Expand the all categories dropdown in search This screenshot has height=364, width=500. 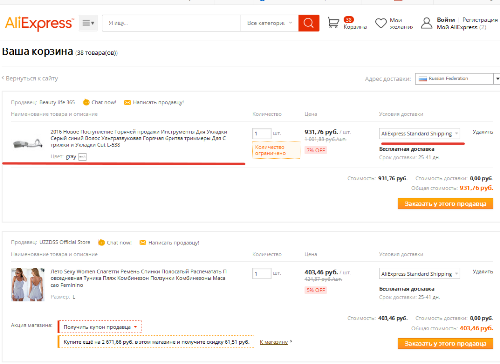pyautogui.click(x=269, y=23)
